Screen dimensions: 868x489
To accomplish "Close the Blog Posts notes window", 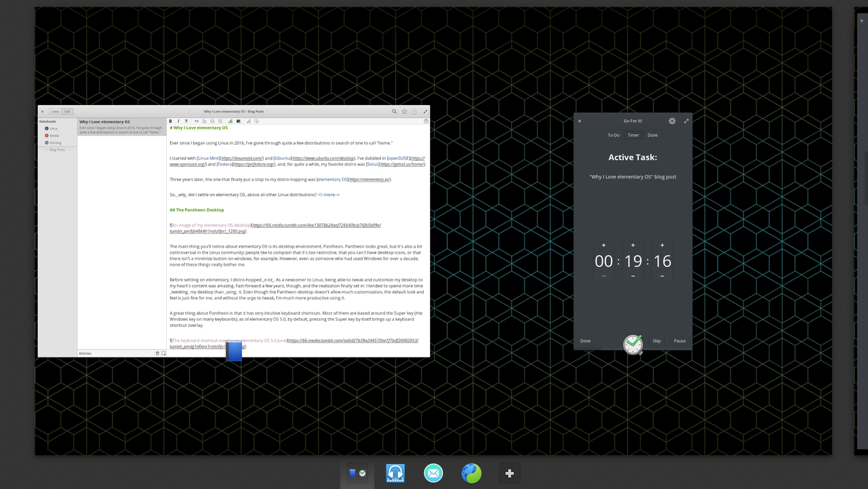I will 42,111.
